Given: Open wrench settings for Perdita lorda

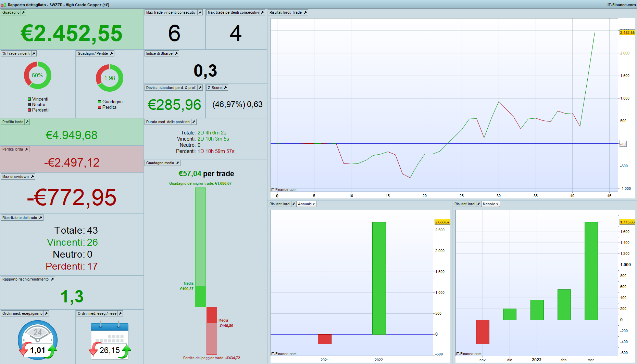Looking at the screenshot, I should 27,149.
